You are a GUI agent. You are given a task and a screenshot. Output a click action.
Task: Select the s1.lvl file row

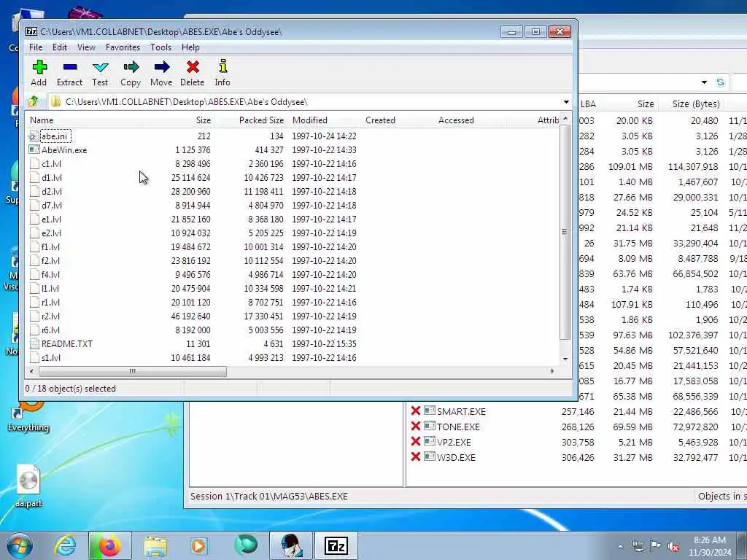click(x=293, y=357)
